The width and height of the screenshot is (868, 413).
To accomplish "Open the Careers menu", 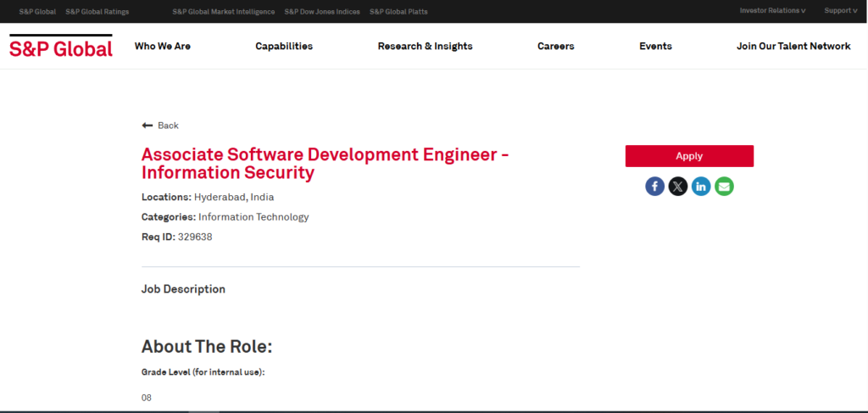I will 556,47.
